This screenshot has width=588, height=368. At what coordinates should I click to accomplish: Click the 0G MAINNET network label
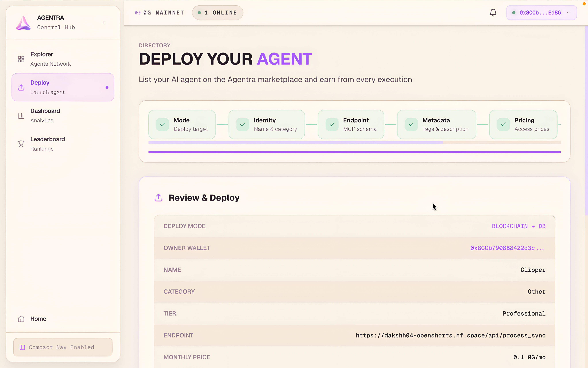(x=164, y=13)
